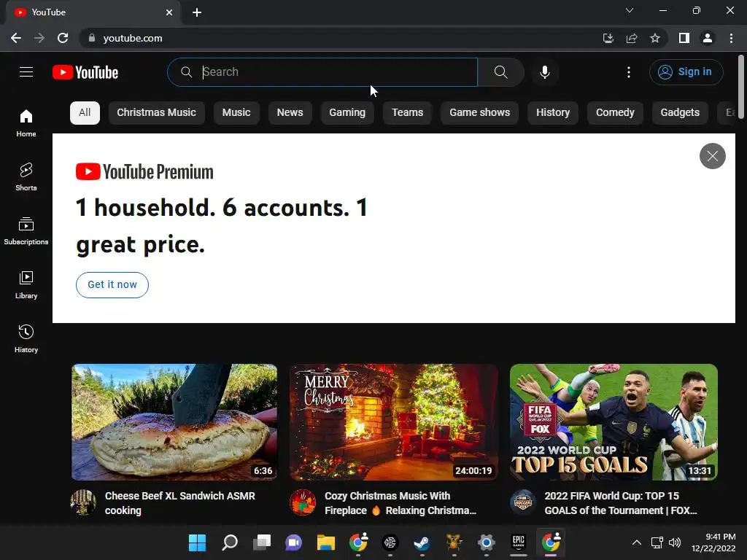
Task: Open Chrome three-dot menu
Action: pyautogui.click(x=731, y=38)
